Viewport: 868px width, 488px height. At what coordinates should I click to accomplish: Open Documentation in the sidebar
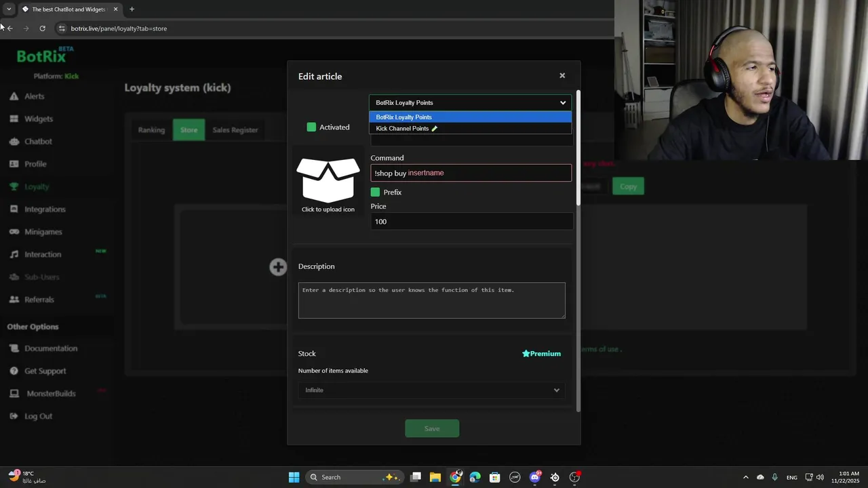(x=51, y=348)
